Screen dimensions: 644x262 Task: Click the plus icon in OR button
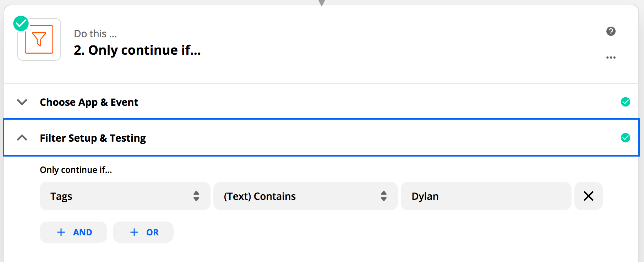(134, 232)
